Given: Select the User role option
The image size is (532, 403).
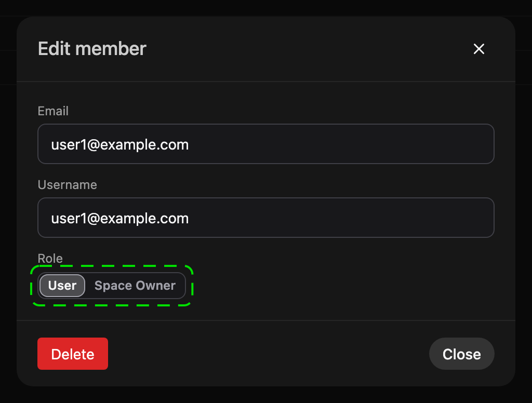Looking at the screenshot, I should (x=62, y=286).
